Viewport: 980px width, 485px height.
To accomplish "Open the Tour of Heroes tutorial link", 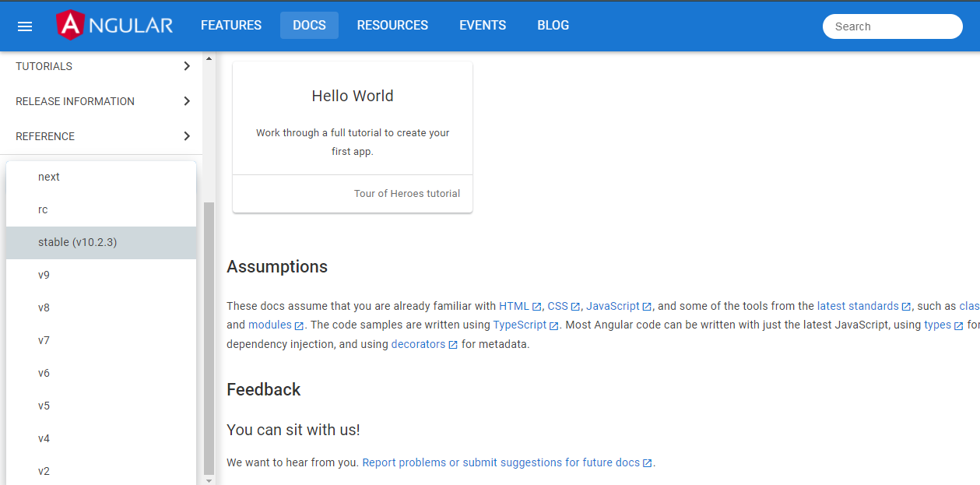I will [407, 193].
